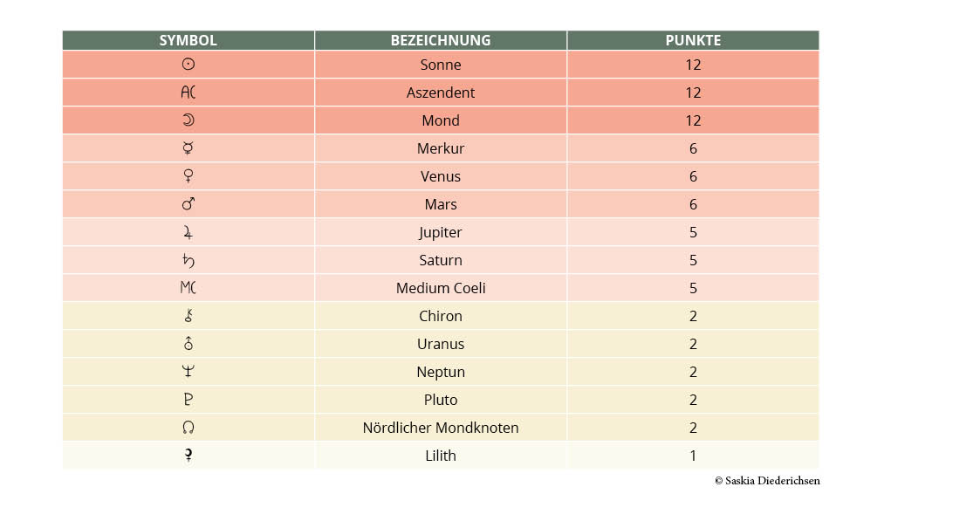
Task: Click the Medium Coeli text
Action: click(x=441, y=288)
